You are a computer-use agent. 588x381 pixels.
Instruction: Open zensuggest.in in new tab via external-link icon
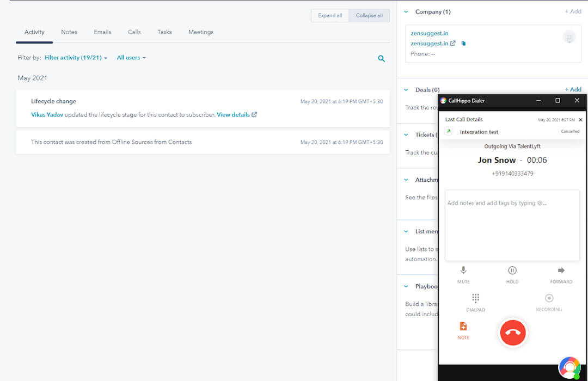(452, 43)
